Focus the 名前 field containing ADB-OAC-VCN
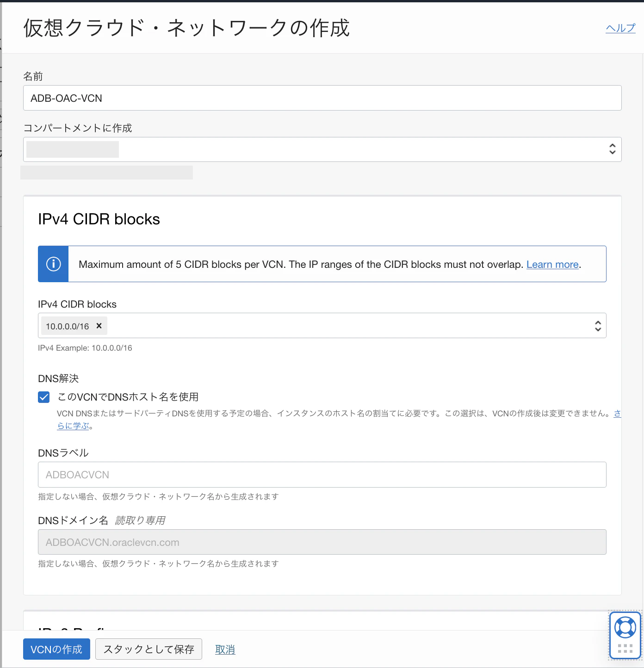Screen dimensions: 644x668 (x=322, y=98)
